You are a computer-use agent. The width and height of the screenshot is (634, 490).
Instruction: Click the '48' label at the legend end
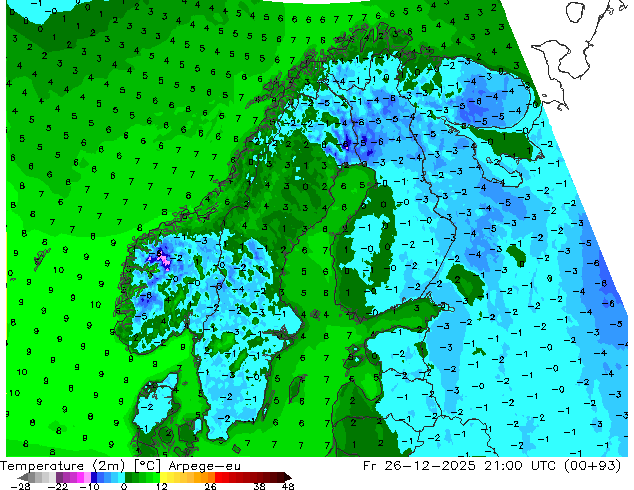coord(288,486)
